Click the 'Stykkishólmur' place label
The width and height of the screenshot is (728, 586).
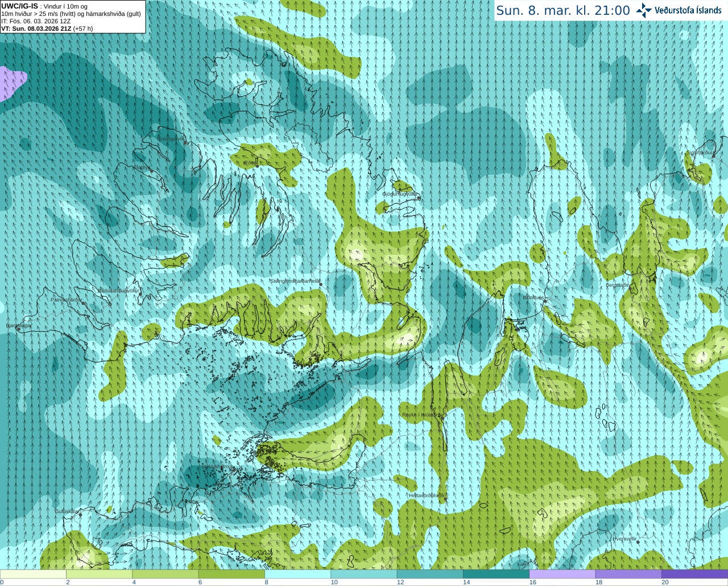[x=218, y=467]
